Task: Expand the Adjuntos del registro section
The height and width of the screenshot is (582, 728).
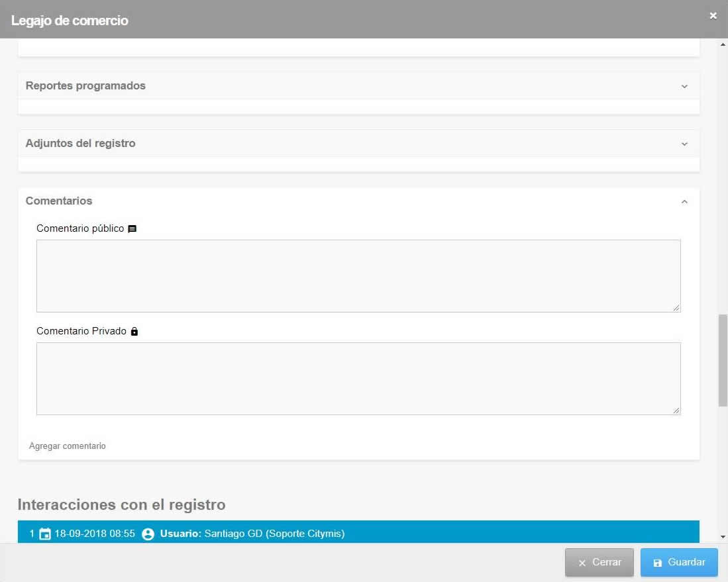Action: [x=684, y=144]
